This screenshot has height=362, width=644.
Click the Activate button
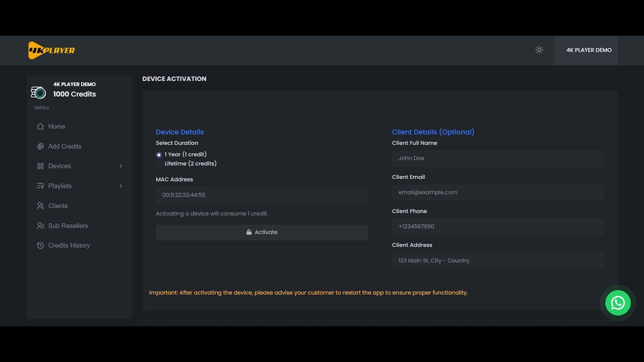262,232
